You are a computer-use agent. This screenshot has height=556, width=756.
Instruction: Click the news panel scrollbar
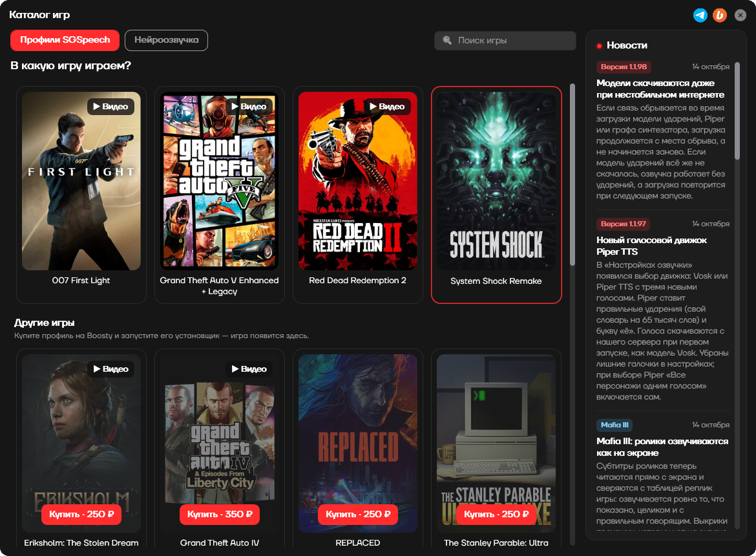click(x=737, y=111)
